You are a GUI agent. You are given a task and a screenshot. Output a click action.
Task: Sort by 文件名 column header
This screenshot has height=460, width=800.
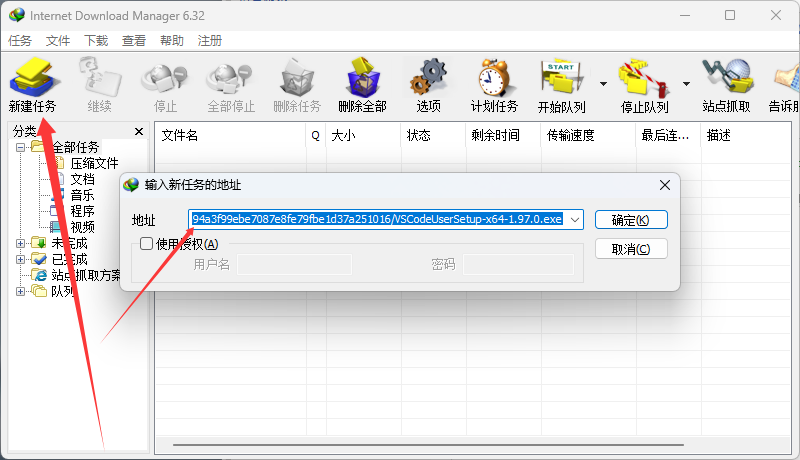click(x=231, y=135)
